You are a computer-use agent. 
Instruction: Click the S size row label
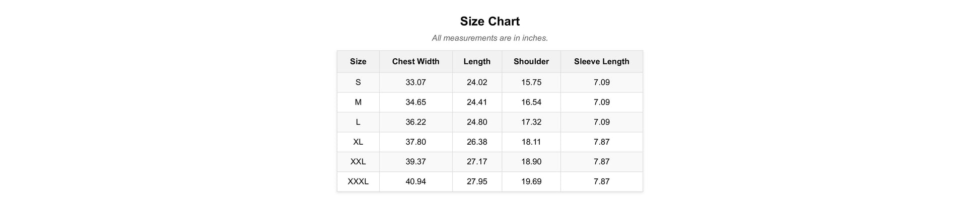point(358,82)
